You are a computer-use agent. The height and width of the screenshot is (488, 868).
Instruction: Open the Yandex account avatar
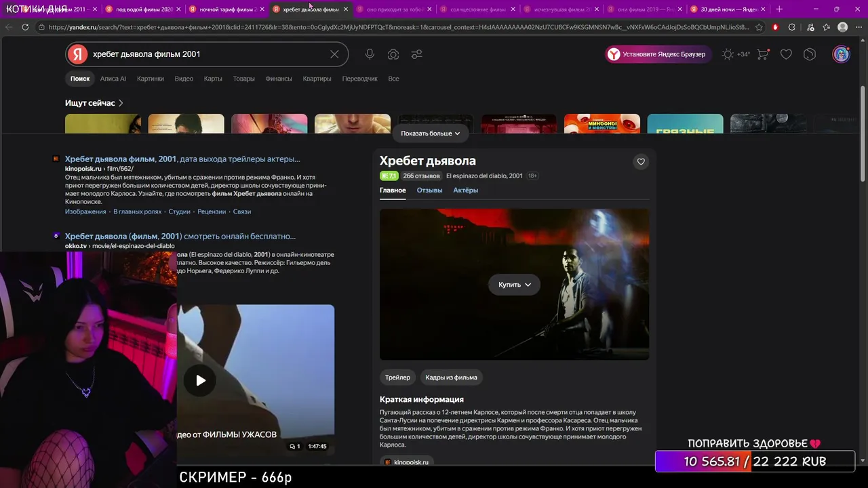(841, 54)
